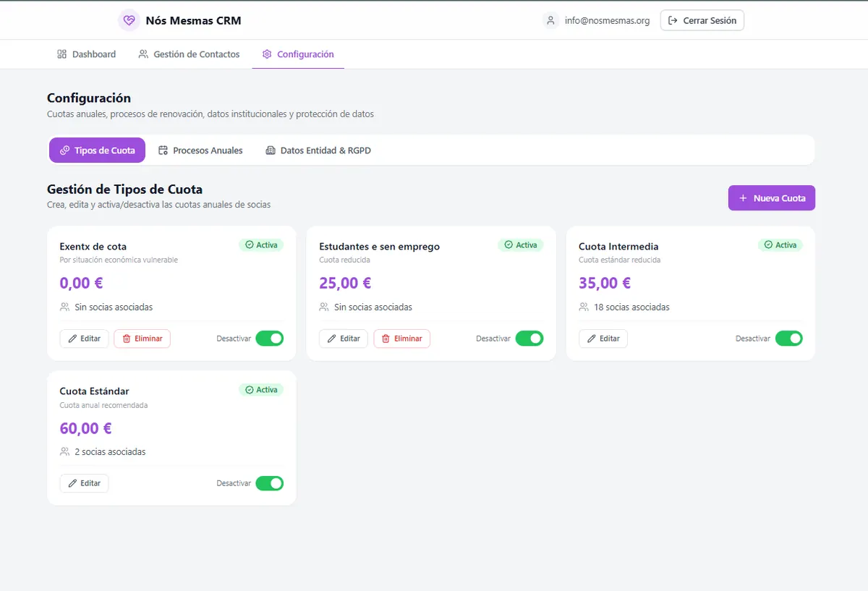Disable the Cuota Estándar quota switch
Viewport: 868px width, 591px height.
[x=270, y=483]
